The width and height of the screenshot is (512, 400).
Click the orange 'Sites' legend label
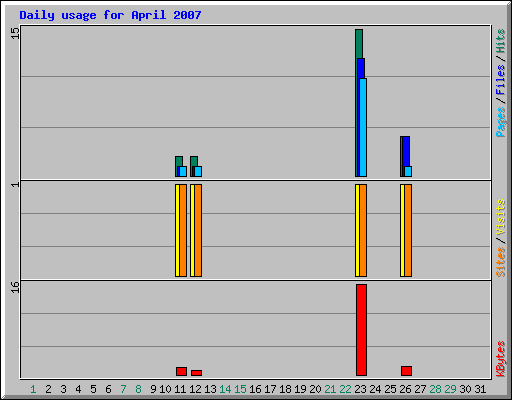click(500, 262)
